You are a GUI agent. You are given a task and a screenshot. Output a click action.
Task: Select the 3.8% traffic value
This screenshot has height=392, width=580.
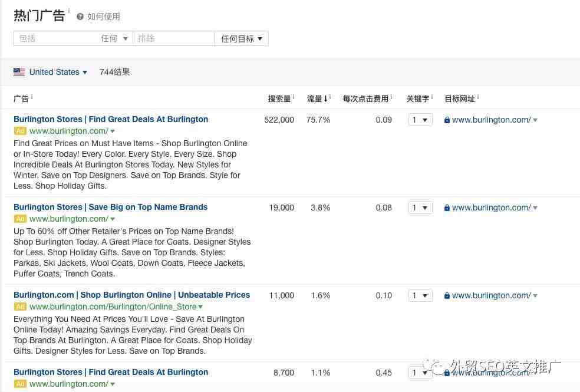[320, 208]
